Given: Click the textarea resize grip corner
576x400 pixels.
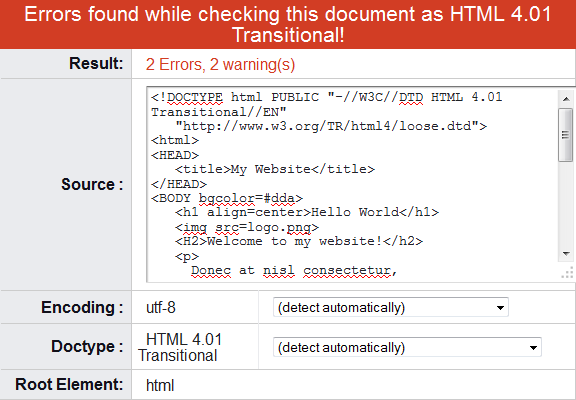Looking at the screenshot, I should click(x=568, y=273).
